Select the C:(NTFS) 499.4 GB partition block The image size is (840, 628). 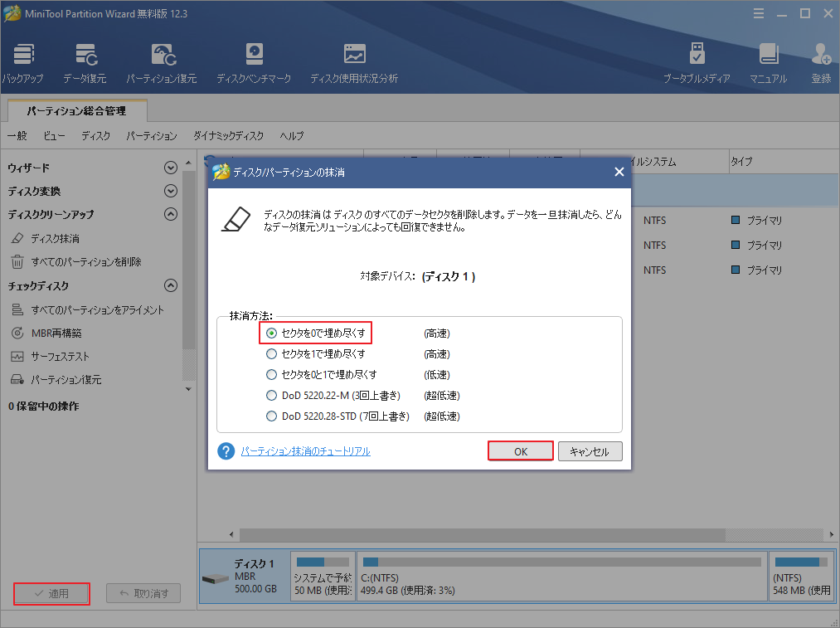(x=562, y=577)
